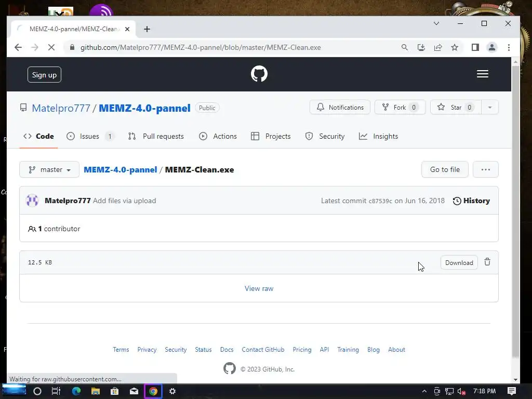Open the Insights tab
This screenshot has height=399, width=532.
click(379, 137)
